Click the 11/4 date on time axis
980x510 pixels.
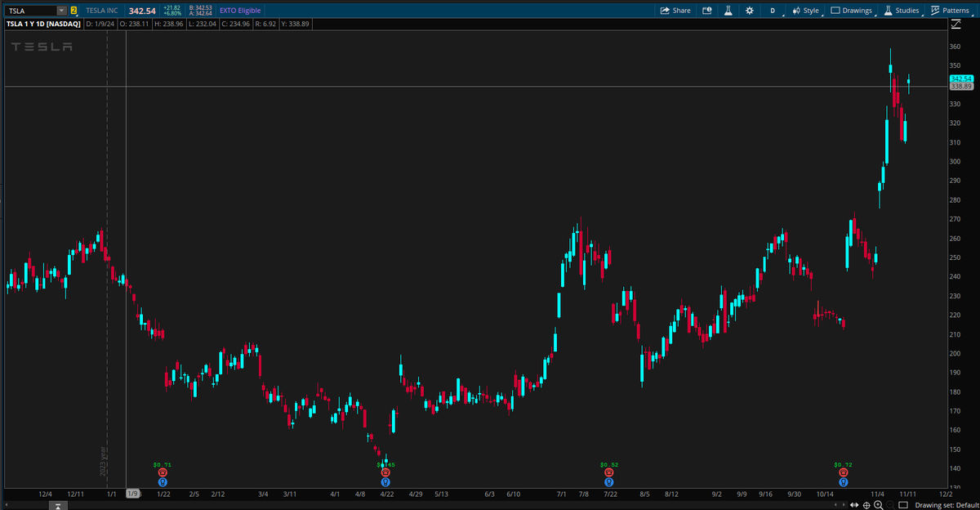(877, 494)
